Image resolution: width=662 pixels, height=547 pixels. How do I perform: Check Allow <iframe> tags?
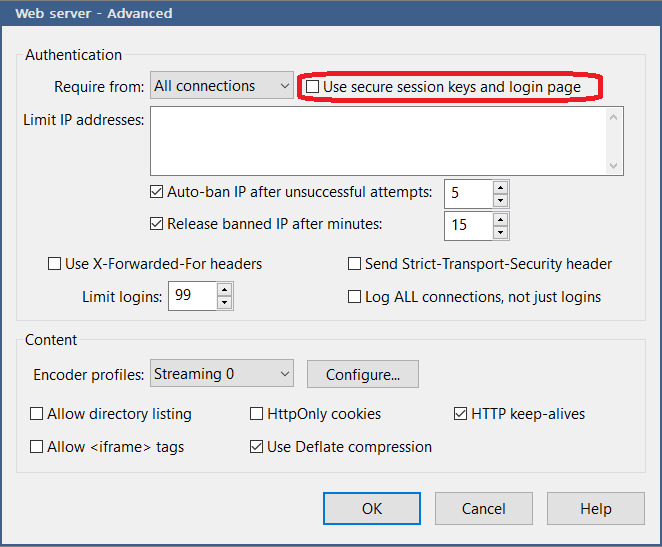coord(37,447)
